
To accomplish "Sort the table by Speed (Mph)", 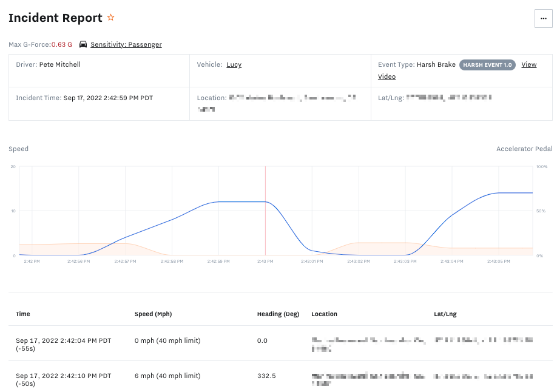I will coord(153,314).
